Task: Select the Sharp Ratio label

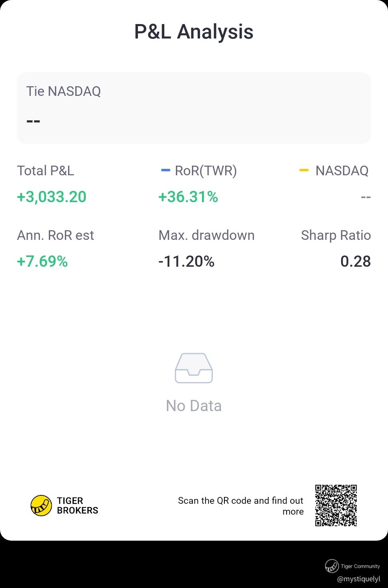Action: point(336,235)
